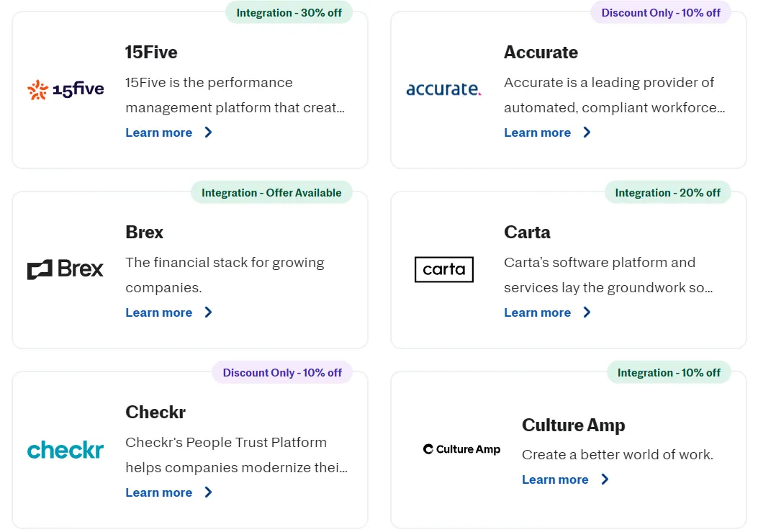This screenshot has width=758, height=532.
Task: Click the Checkr People Trust Platform description
Action: coord(236,455)
